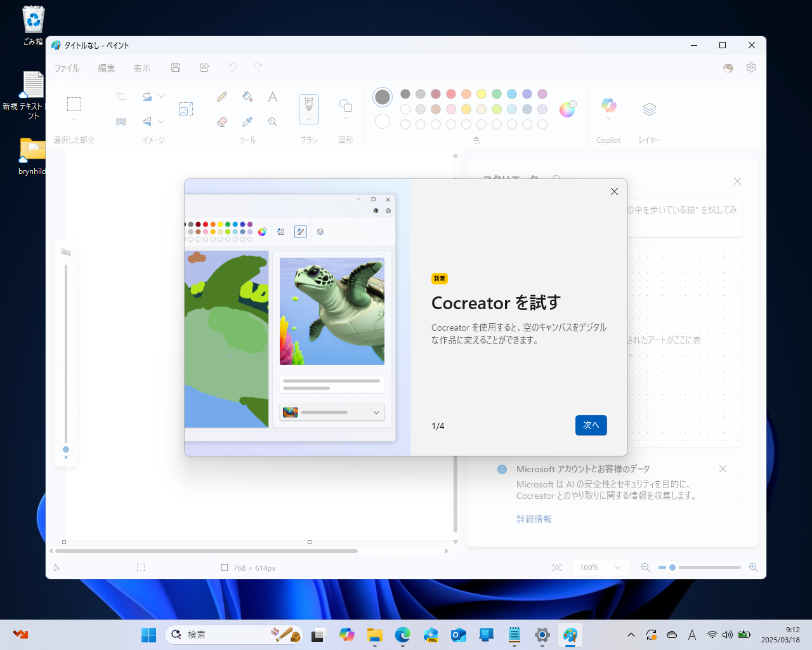
Task: Click the resize image icon
Action: [x=186, y=109]
